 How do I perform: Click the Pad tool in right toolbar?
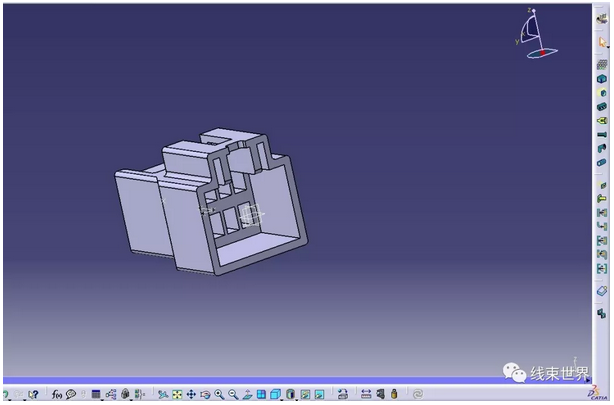[x=602, y=79]
